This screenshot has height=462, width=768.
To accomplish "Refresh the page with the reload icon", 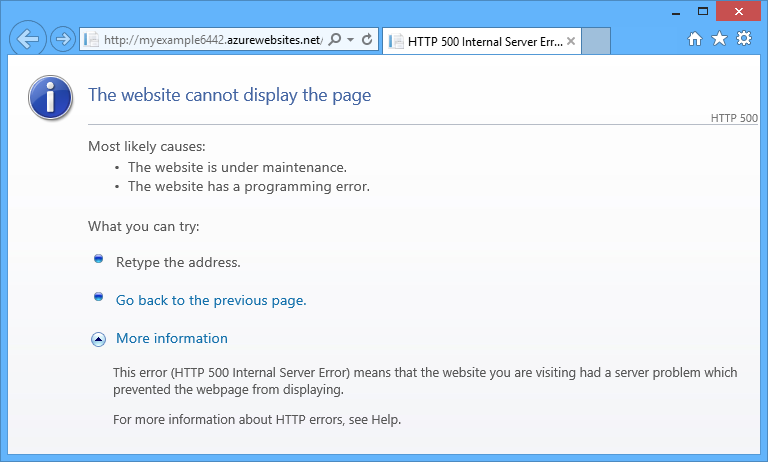I will (367, 39).
